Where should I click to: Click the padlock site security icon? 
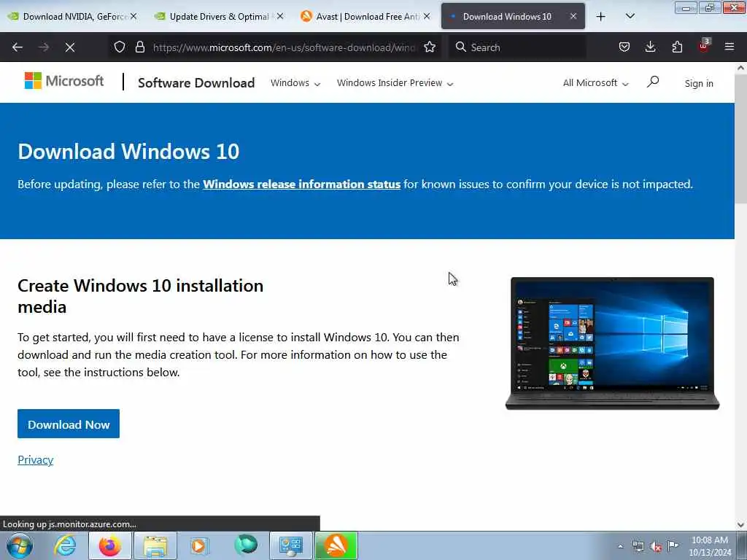tap(139, 47)
